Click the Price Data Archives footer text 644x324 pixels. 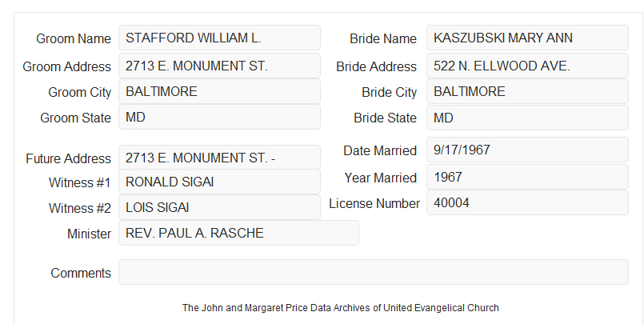pos(341,308)
